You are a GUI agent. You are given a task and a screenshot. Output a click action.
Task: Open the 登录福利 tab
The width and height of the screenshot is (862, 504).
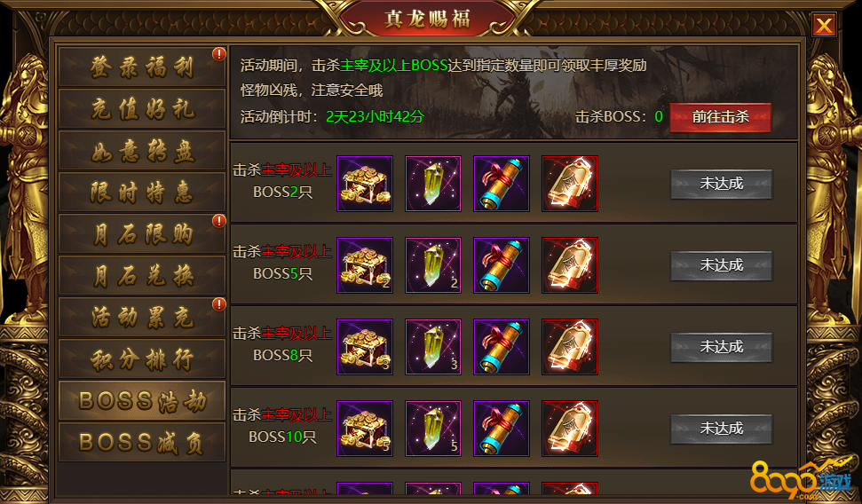pyautogui.click(x=142, y=67)
